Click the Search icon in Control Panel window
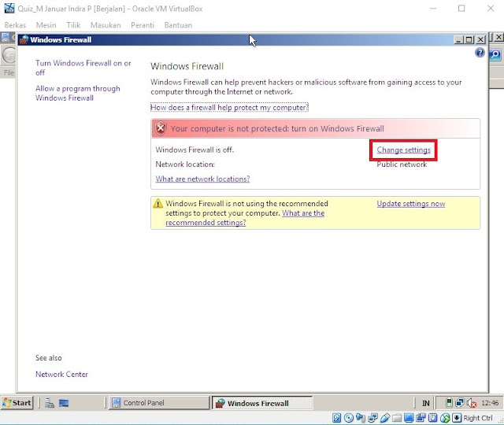The height and width of the screenshot is (425, 504). [495, 54]
